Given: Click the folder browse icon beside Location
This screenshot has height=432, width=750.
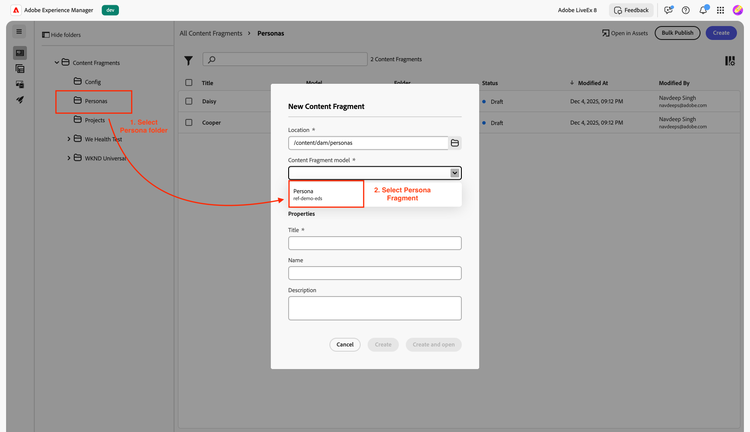Looking at the screenshot, I should (455, 143).
